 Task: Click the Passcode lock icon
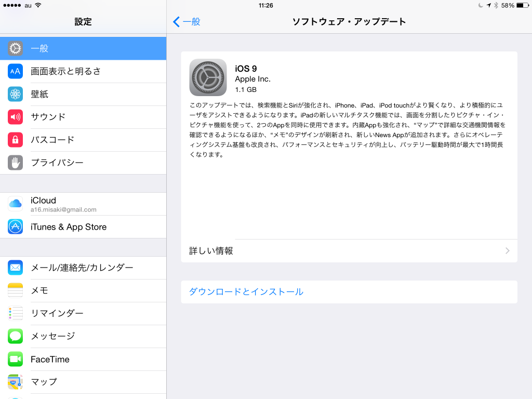coord(15,140)
